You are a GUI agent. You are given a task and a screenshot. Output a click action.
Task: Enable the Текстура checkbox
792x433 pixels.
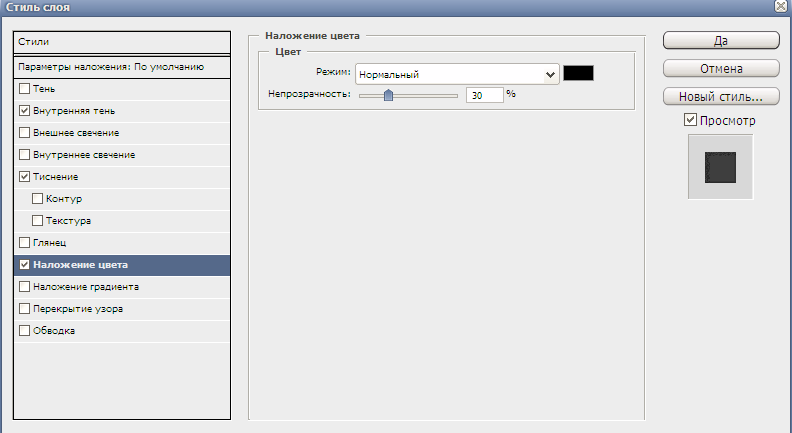click(x=37, y=221)
